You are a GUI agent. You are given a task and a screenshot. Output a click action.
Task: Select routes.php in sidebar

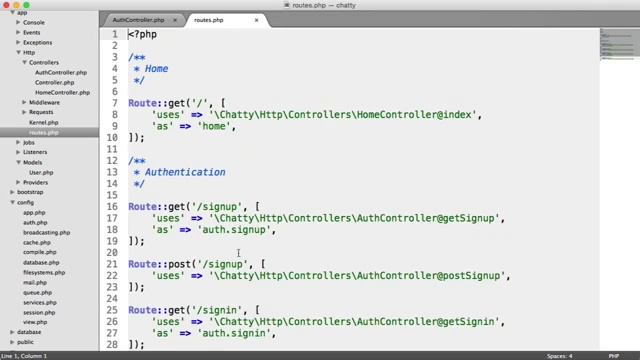[44, 133]
